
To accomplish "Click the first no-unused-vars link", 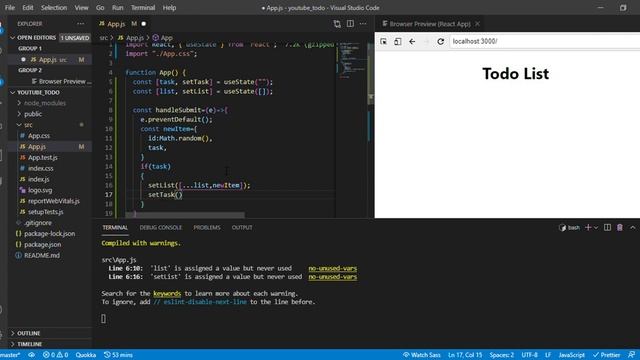I will tap(333, 268).
